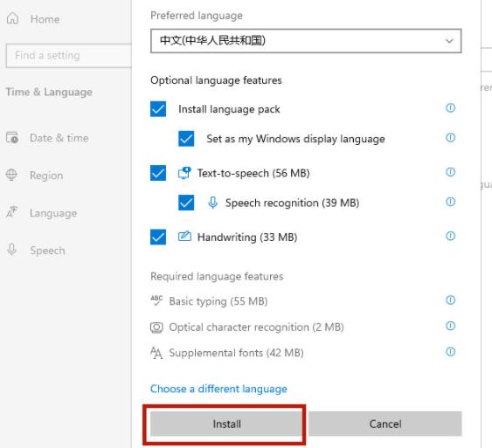Follow Choose a different language link
Viewport: 492px width, 448px height.
(218, 389)
